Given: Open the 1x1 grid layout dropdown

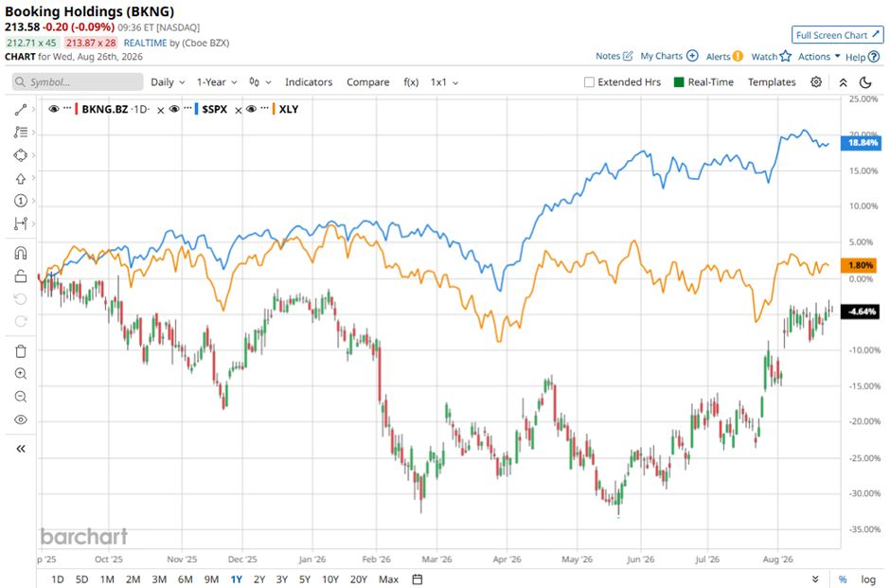Looking at the screenshot, I should coord(444,82).
